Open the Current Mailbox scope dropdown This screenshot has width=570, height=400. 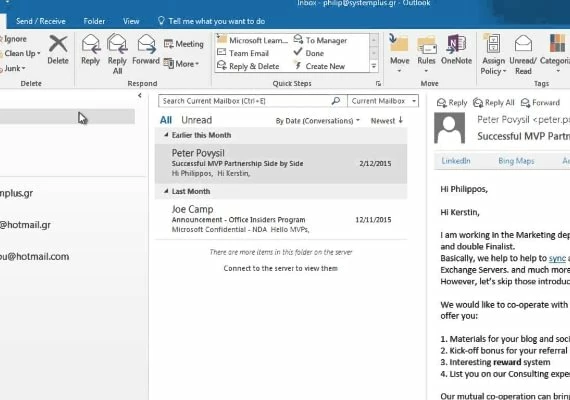click(414, 101)
